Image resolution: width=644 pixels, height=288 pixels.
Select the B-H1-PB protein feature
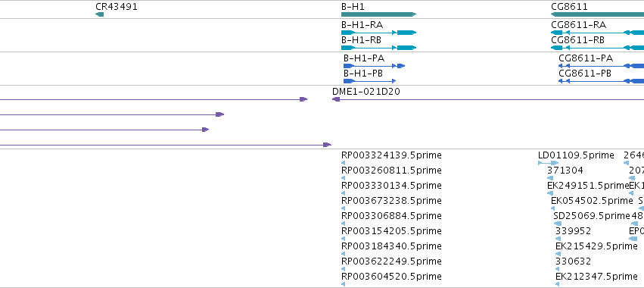(x=369, y=81)
